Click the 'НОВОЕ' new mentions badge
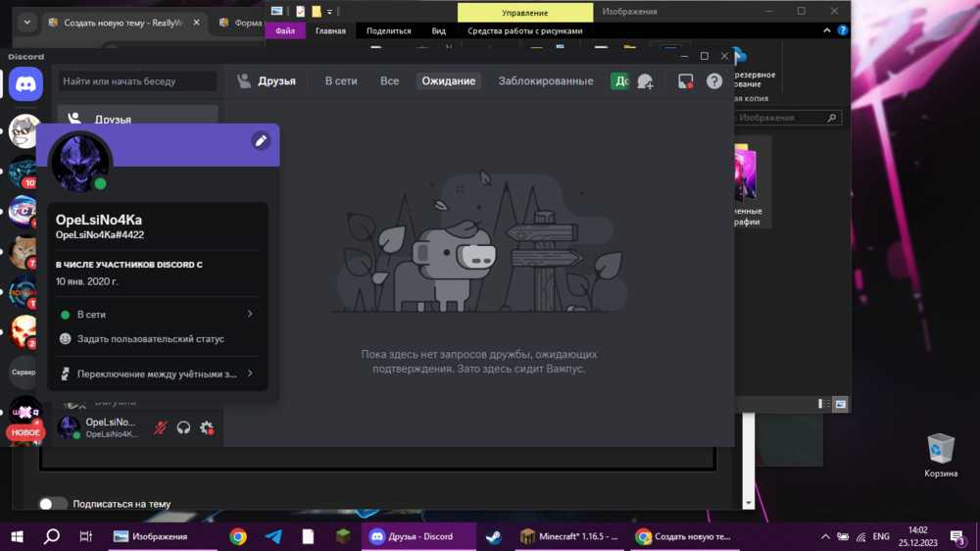Screen dimensions: 980x551 click(x=25, y=432)
